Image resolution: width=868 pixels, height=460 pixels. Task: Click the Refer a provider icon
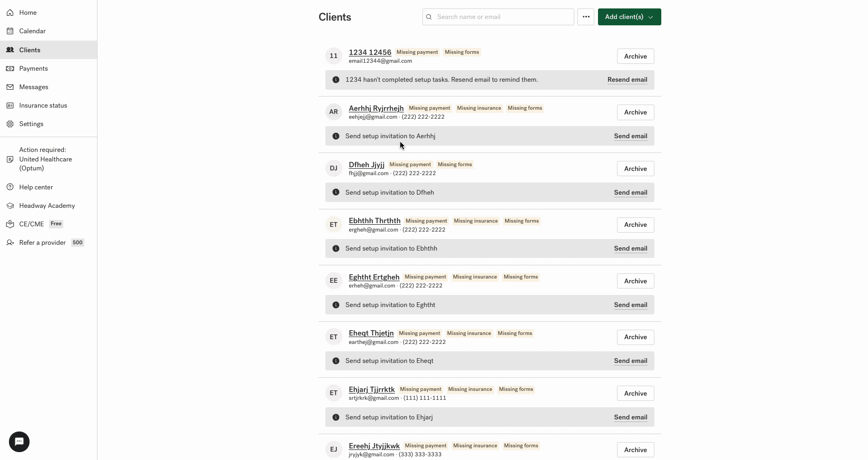tap(10, 243)
